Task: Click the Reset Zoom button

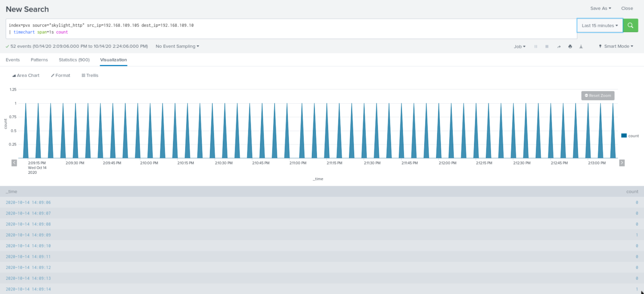Action: [x=598, y=96]
